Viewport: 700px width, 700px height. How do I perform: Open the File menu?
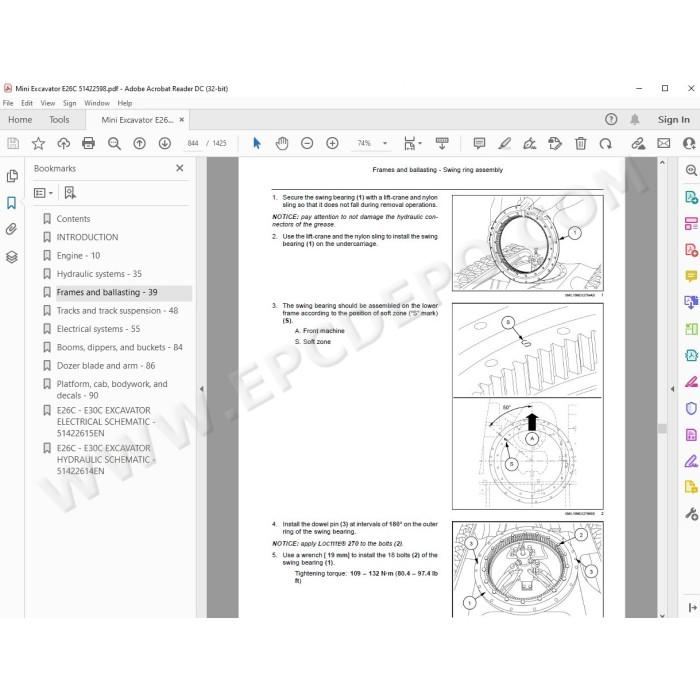pyautogui.click(x=8, y=103)
